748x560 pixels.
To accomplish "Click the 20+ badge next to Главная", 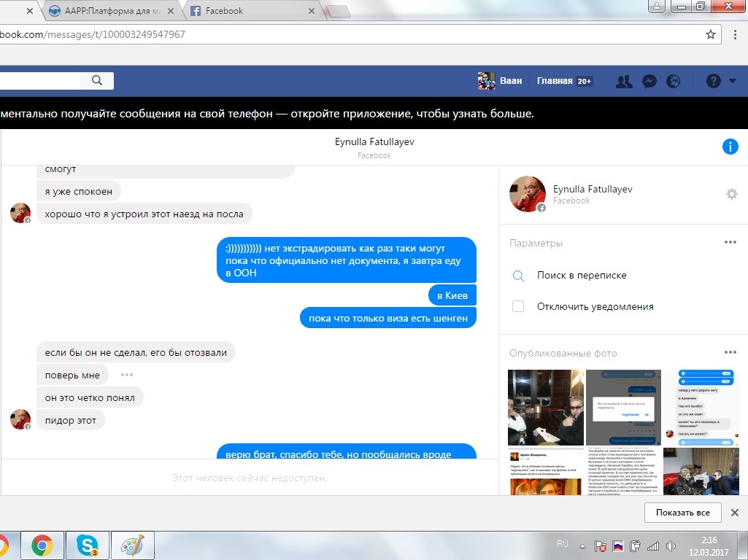I will click(585, 81).
